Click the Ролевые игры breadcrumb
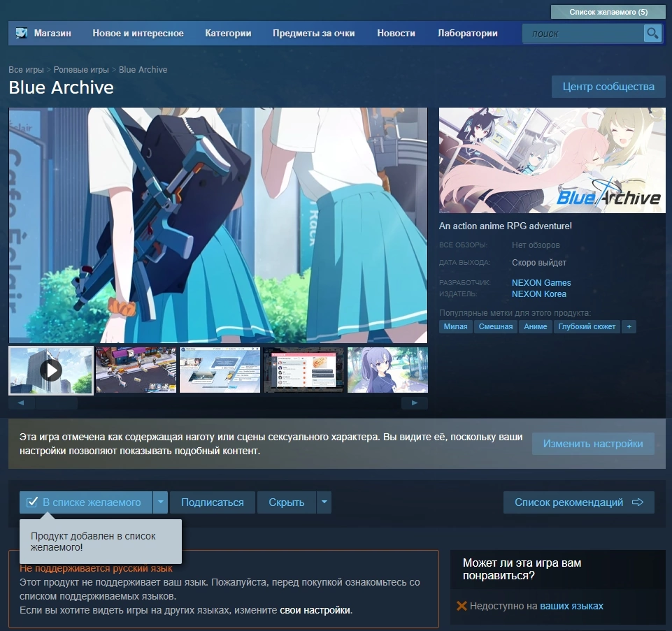 (81, 69)
